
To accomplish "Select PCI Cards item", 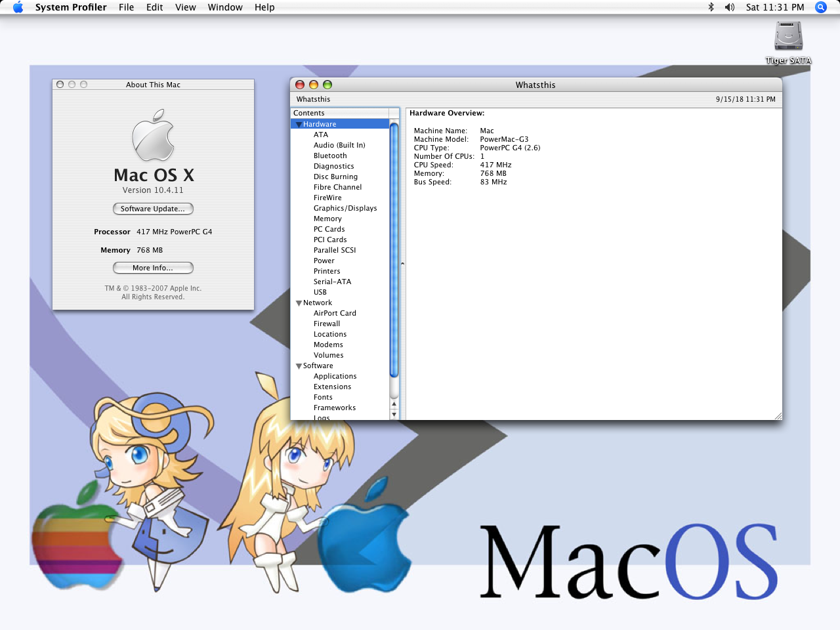I will [330, 240].
